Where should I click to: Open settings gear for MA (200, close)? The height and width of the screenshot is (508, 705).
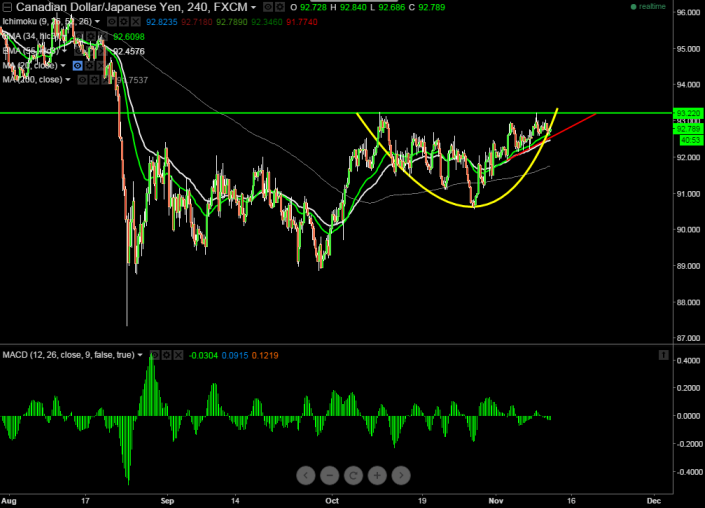click(94, 80)
